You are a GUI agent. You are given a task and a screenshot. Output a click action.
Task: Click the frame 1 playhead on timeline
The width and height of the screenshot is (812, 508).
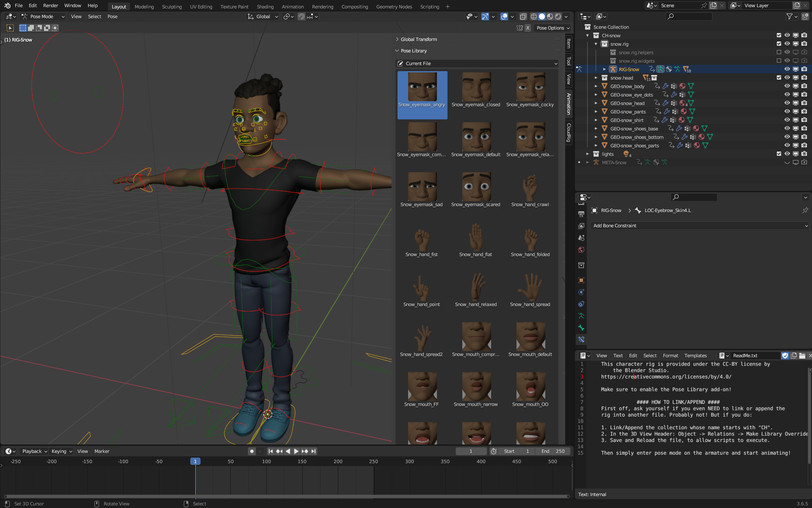click(x=195, y=461)
